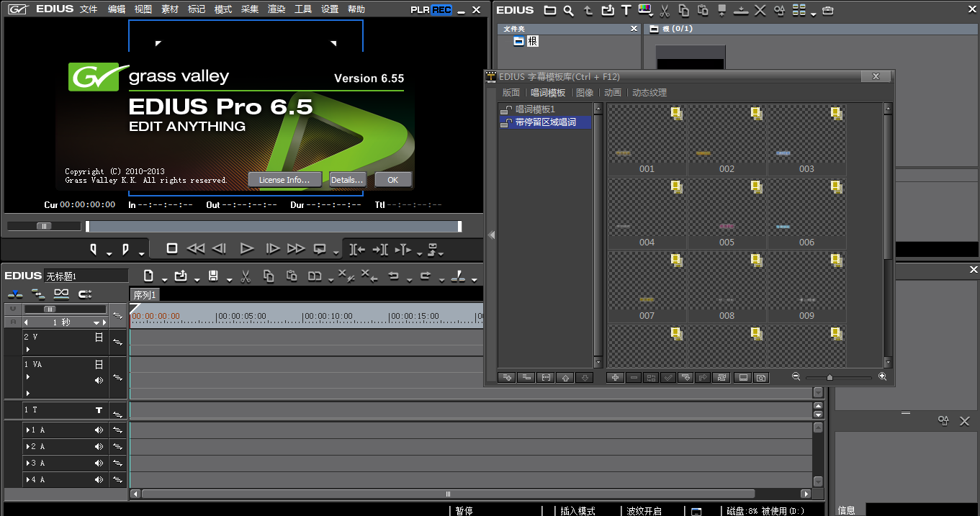Image resolution: width=980 pixels, height=516 pixels.
Task: Toggle title visibility on the 1 T track
Action: click(99, 410)
